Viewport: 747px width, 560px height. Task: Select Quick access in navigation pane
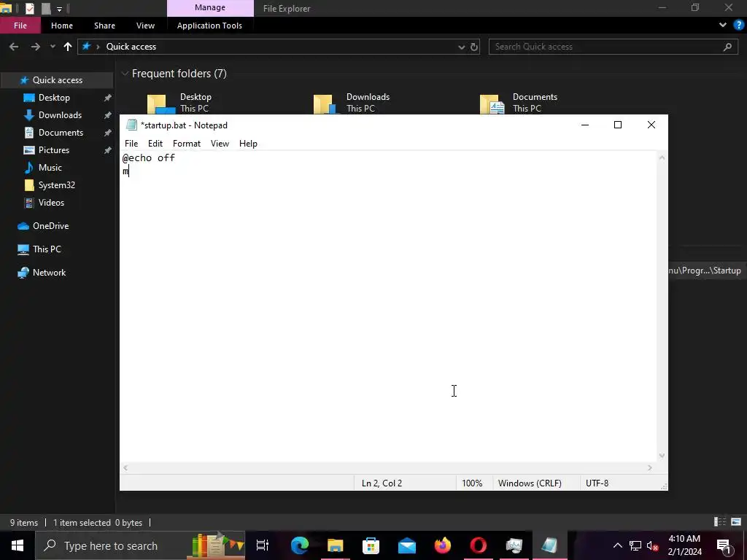click(57, 80)
